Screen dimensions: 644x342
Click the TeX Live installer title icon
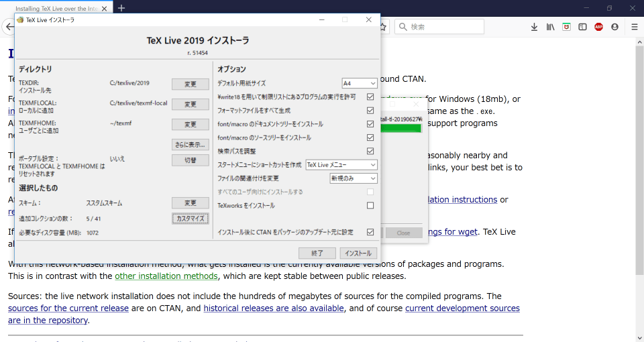click(x=20, y=19)
